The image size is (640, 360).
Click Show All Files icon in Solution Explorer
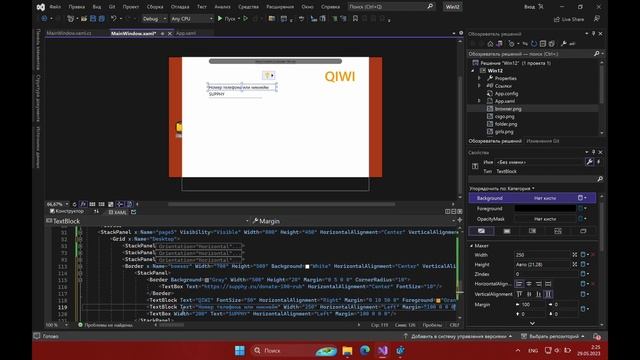551,44
